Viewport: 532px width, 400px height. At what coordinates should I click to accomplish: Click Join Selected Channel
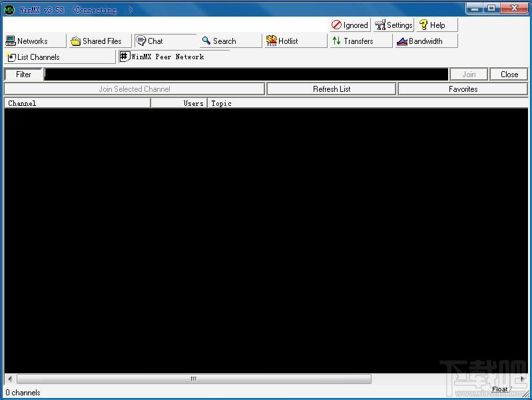coord(134,89)
